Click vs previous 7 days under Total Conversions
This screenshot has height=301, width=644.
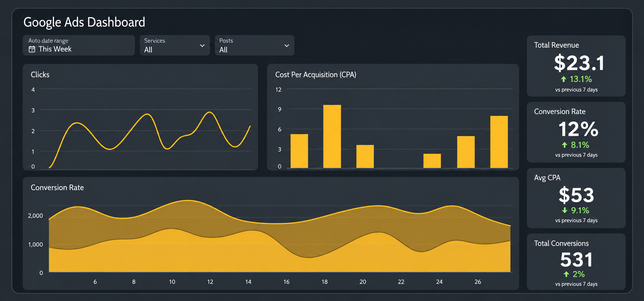pyautogui.click(x=576, y=284)
